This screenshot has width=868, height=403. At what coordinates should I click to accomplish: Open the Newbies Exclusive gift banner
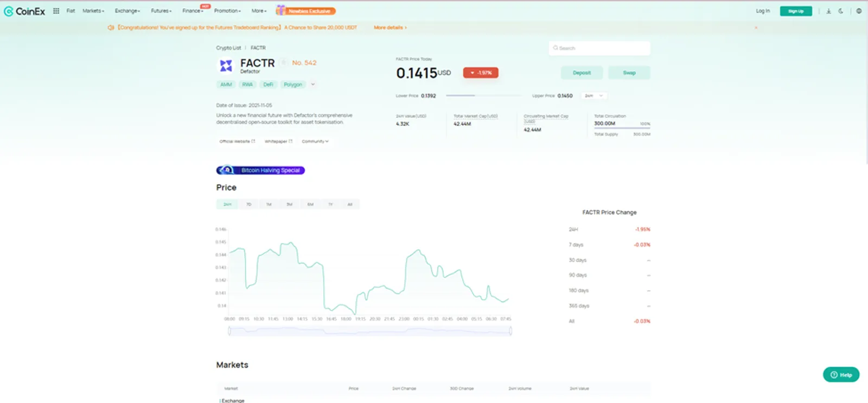306,10
